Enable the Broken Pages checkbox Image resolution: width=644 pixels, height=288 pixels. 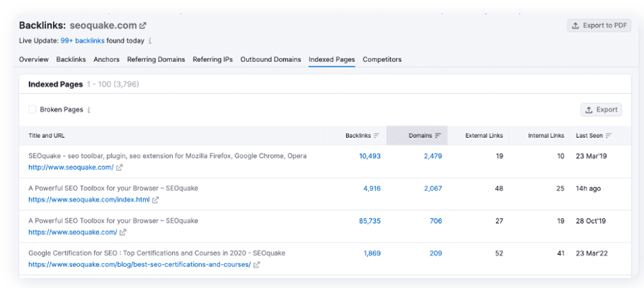pyautogui.click(x=32, y=110)
